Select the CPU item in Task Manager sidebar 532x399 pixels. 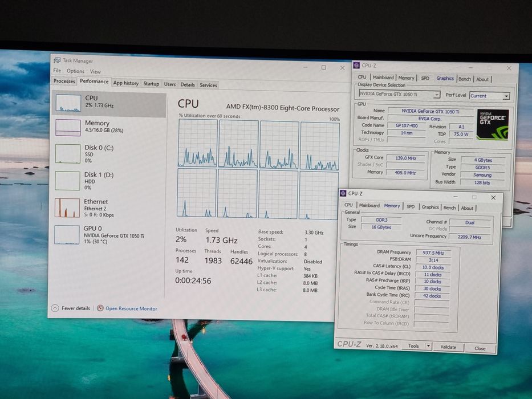pos(109,104)
